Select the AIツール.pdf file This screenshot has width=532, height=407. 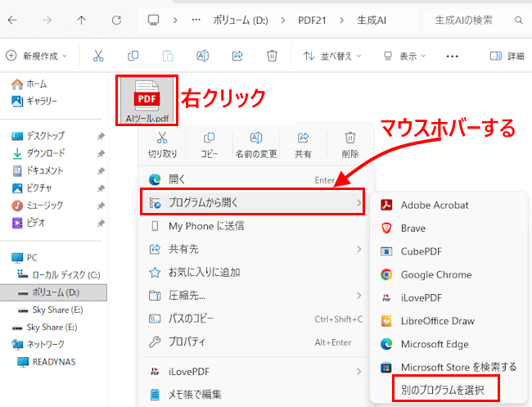(147, 101)
